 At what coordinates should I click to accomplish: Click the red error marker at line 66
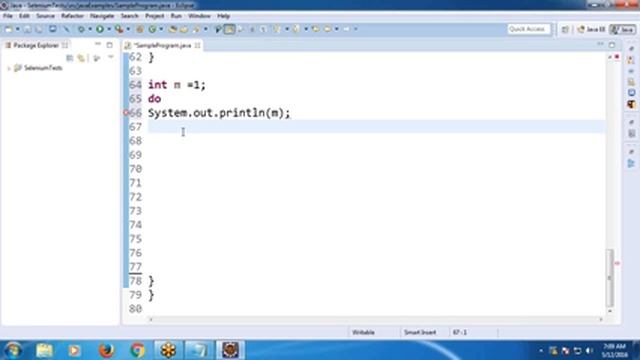[126, 113]
